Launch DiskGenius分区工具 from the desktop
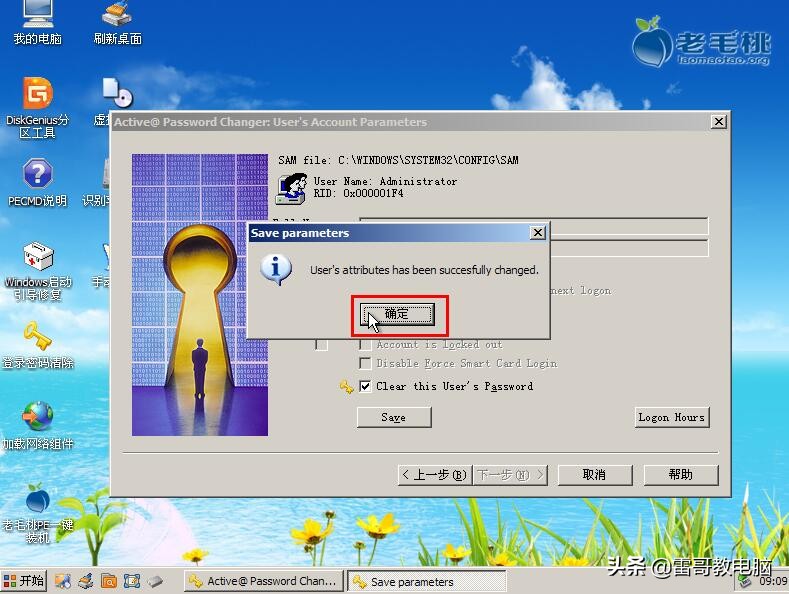 point(38,107)
